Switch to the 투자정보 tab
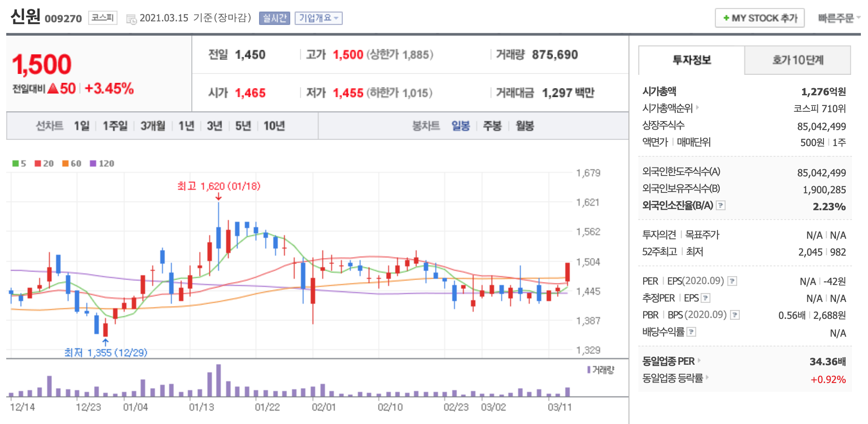Screen dimensions: 868x424 point(691,60)
